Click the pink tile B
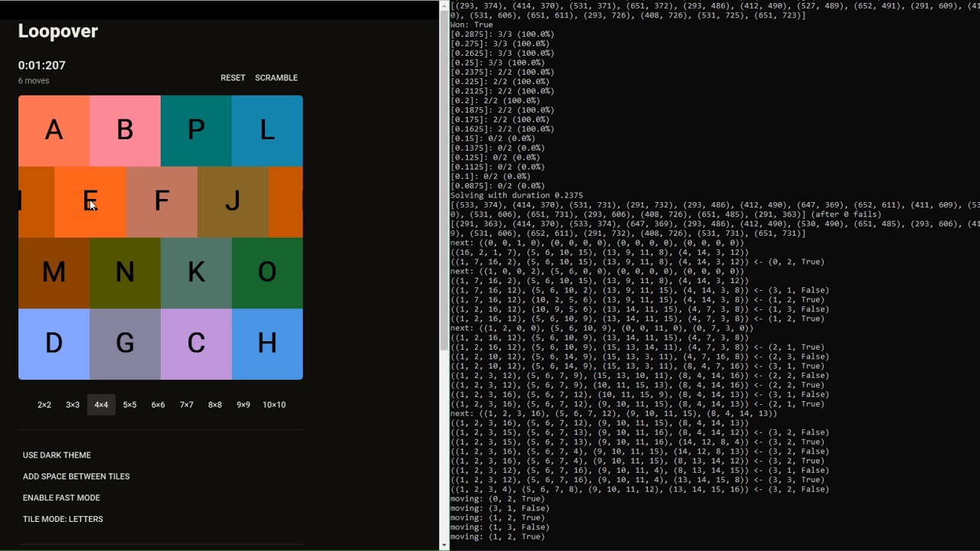The width and height of the screenshot is (980, 551). coord(125,131)
